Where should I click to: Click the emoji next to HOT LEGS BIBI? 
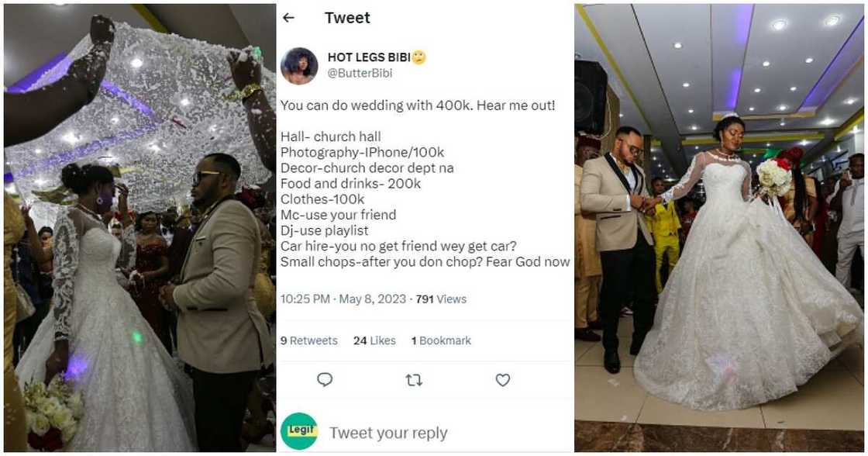point(419,58)
